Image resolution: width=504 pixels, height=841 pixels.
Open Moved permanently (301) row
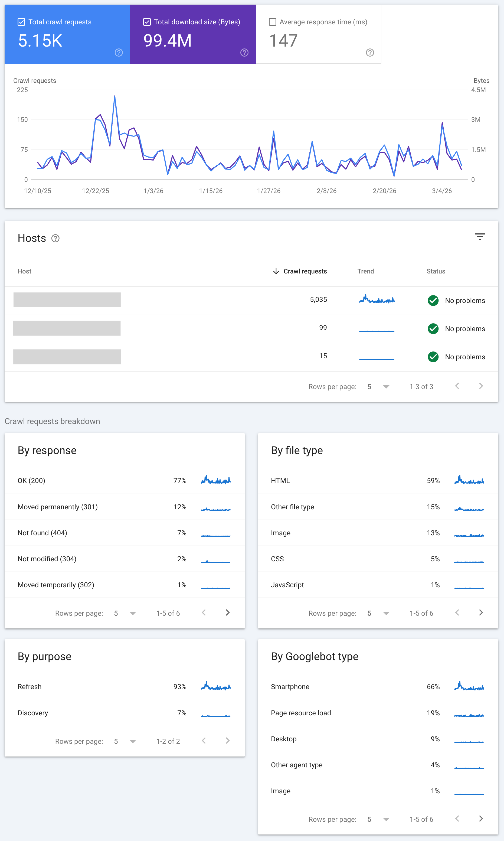125,507
